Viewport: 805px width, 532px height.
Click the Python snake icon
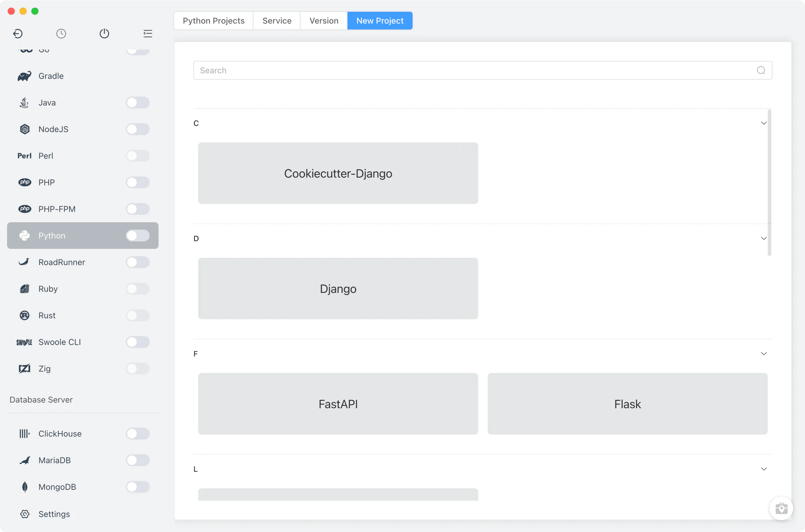tap(24, 236)
